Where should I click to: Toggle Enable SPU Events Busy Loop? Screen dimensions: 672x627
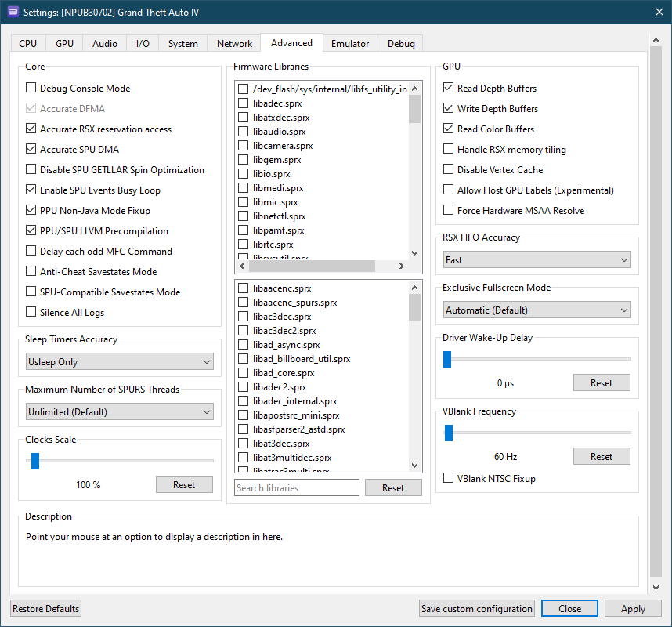[31, 190]
